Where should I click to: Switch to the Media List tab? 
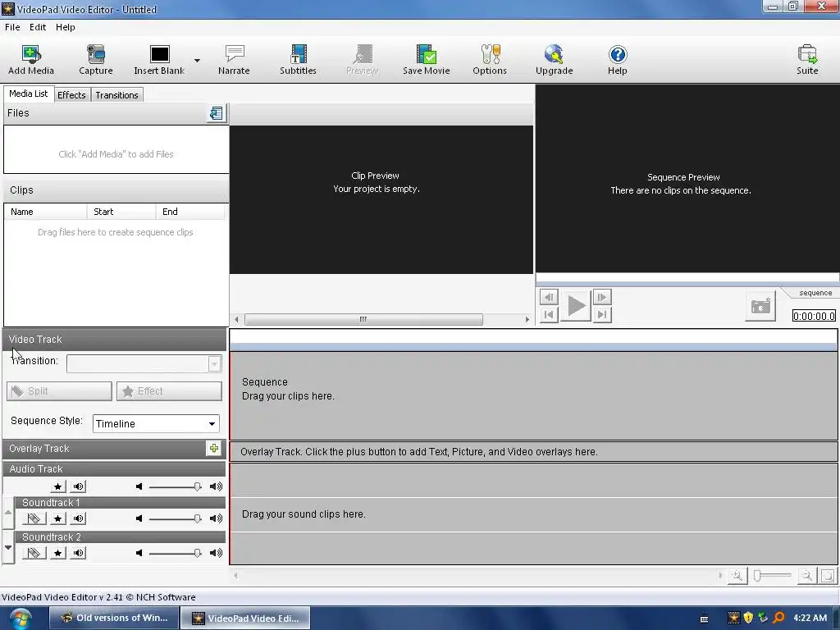29,94
